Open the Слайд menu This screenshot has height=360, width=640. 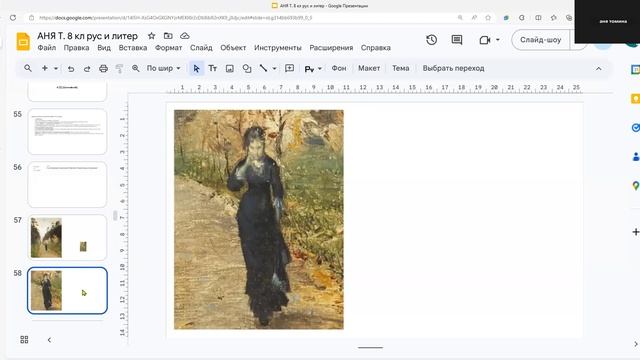tap(201, 48)
